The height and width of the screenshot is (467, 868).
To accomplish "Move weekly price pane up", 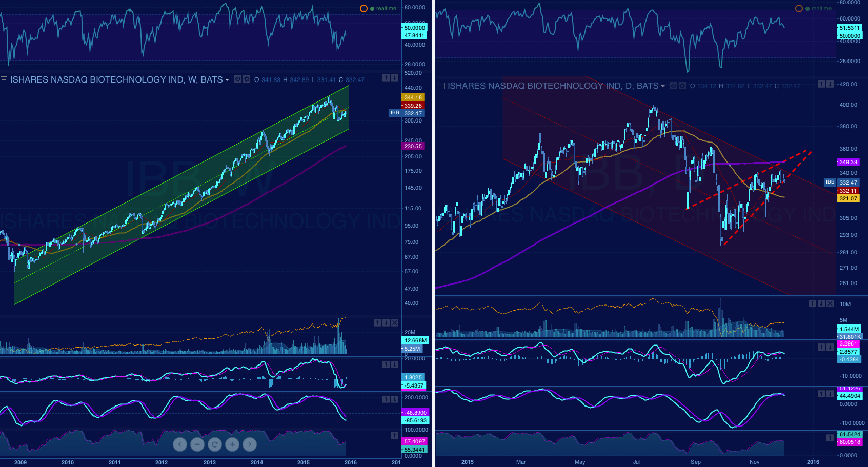I will (386, 78).
